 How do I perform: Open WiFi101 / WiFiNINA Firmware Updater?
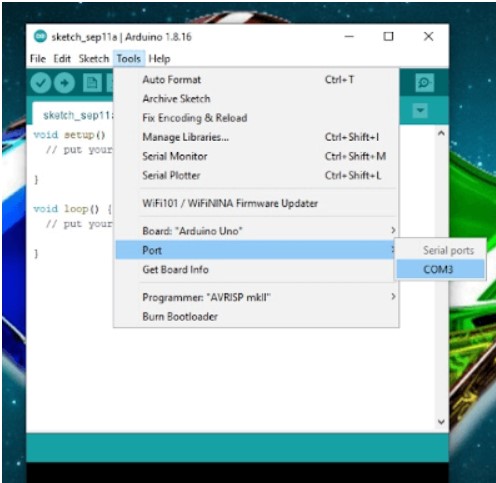click(x=256, y=203)
